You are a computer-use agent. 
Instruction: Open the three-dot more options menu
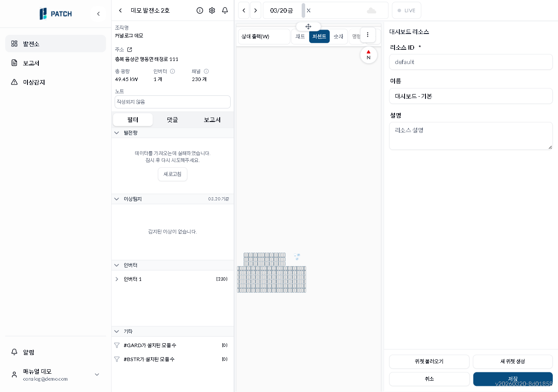click(367, 35)
